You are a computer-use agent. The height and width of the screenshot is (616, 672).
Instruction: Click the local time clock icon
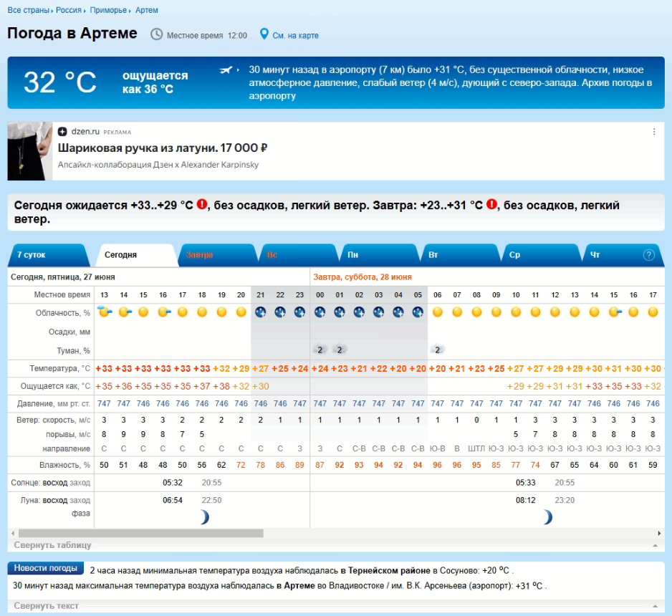click(156, 34)
